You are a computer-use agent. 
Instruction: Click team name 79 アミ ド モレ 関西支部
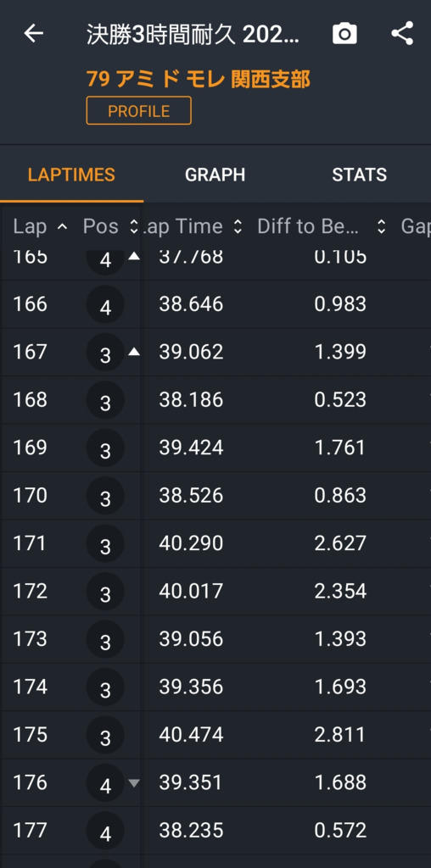coord(199,79)
